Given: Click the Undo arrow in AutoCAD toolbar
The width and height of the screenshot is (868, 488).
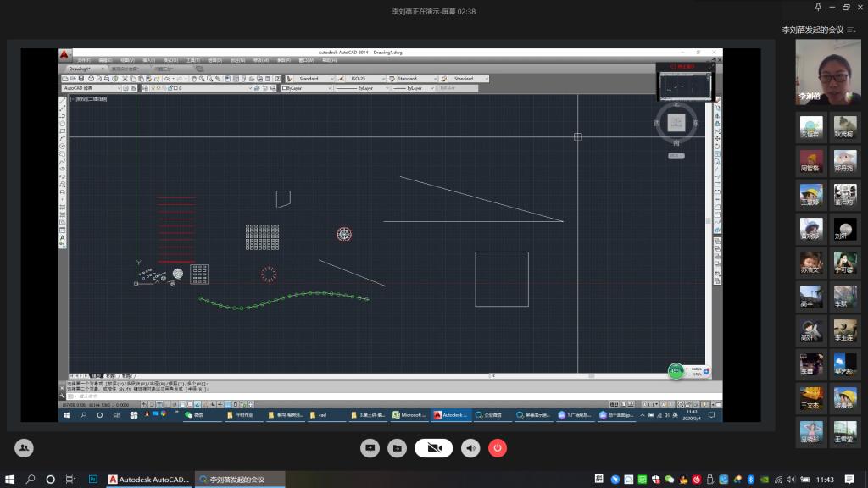Looking at the screenshot, I should coord(167,79).
